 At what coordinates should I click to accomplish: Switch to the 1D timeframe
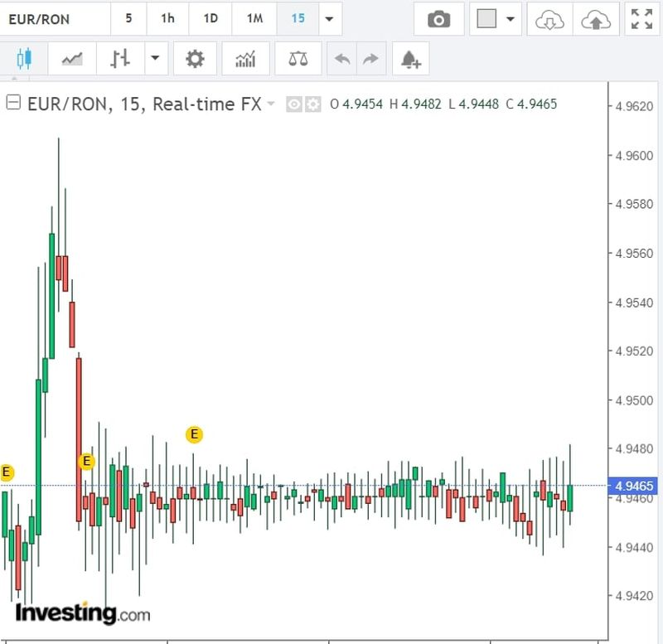pos(211,18)
